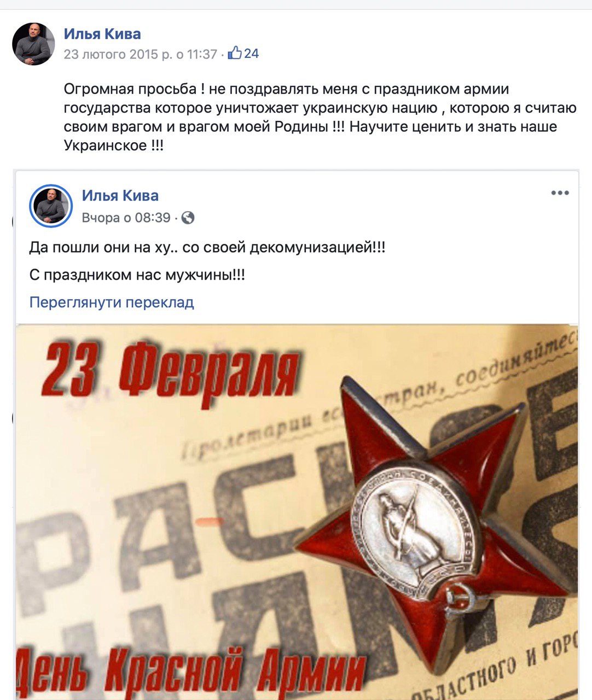Click the Переглянути переклад link

[112, 302]
